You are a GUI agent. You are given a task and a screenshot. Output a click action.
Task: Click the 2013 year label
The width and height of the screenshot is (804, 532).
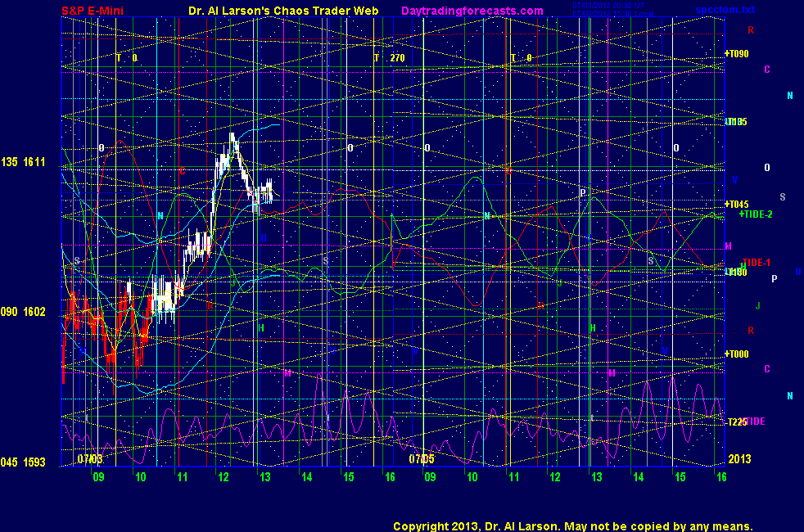[x=739, y=458]
